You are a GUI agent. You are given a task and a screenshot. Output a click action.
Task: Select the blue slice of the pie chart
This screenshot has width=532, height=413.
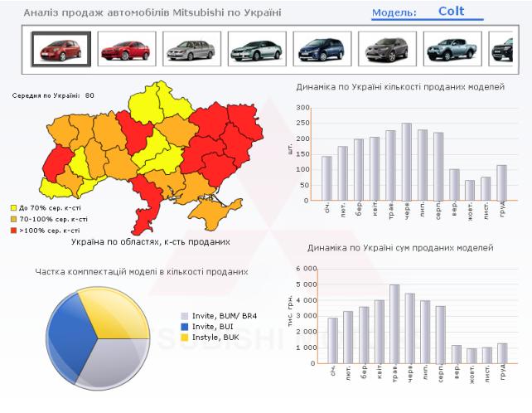tap(70, 336)
